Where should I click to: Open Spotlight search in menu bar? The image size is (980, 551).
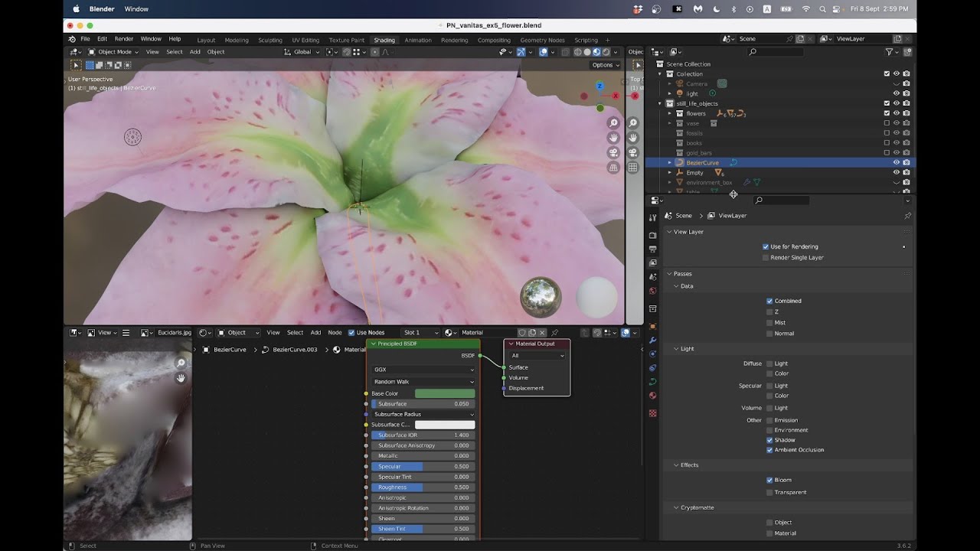822,9
